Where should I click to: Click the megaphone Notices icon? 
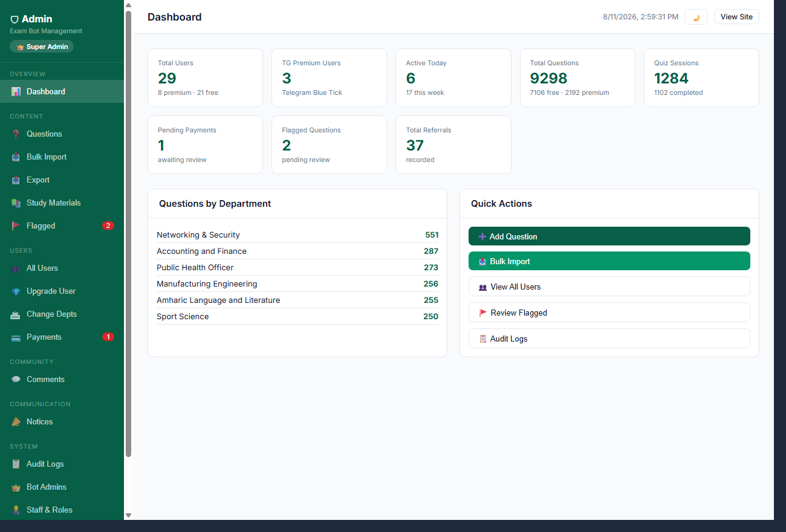[16, 422]
